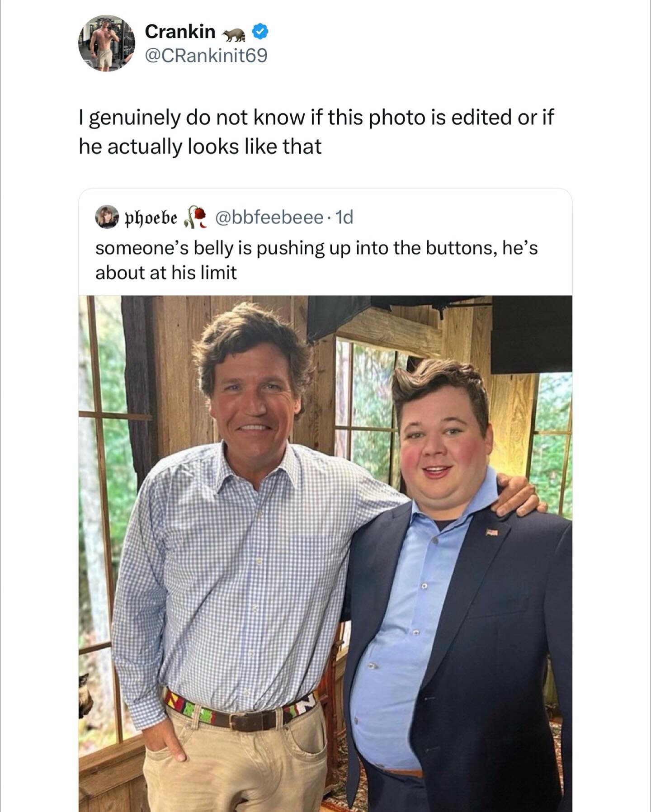
Task: Open the @CRankinit69 handle link
Action: point(206,56)
